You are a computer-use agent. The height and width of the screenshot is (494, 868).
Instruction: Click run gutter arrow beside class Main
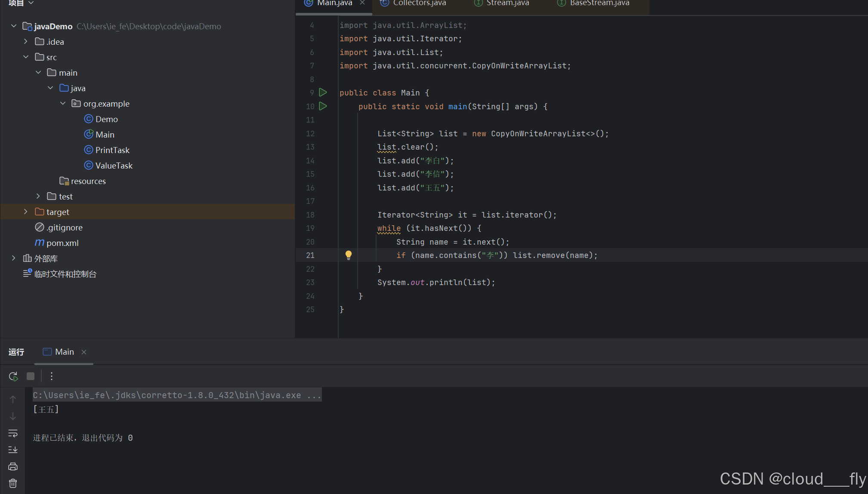coord(323,92)
